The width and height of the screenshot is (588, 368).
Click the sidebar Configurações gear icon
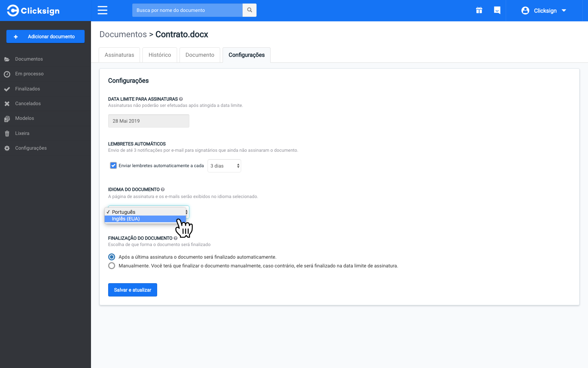7,148
